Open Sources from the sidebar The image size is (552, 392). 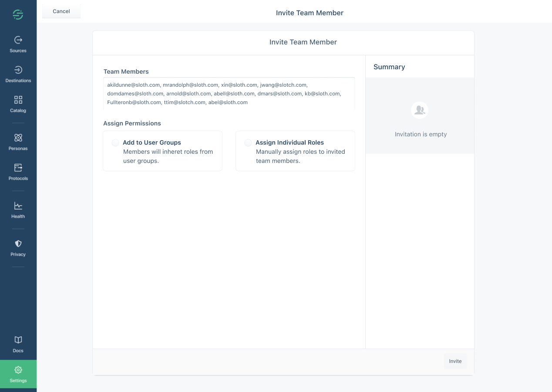(x=18, y=44)
